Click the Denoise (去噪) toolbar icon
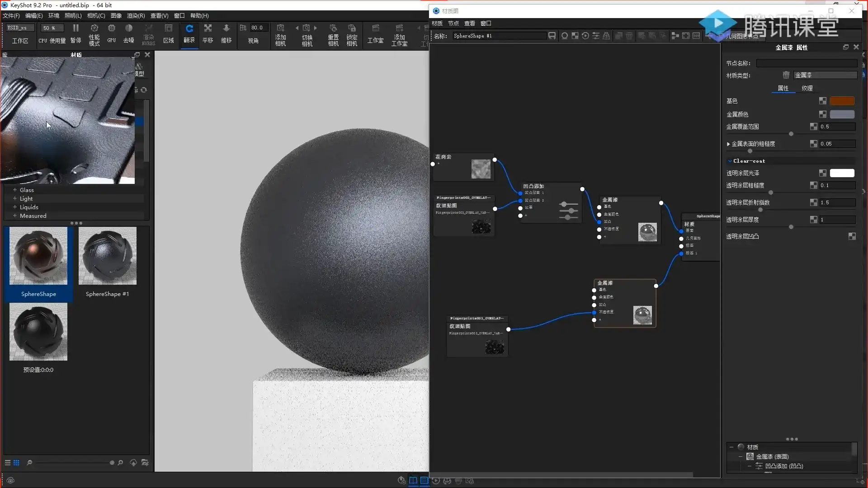868x488 pixels. coord(129,28)
